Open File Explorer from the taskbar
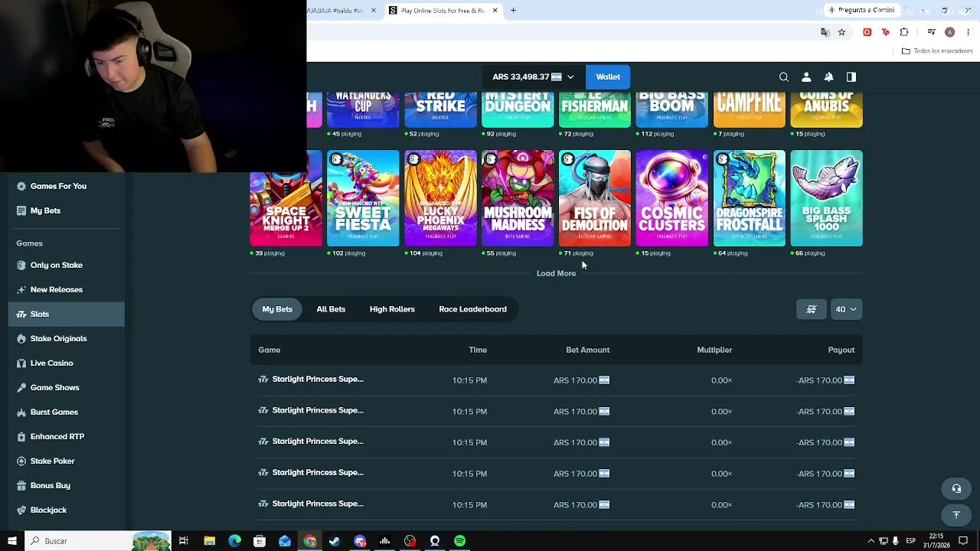980x551 pixels. (x=209, y=541)
